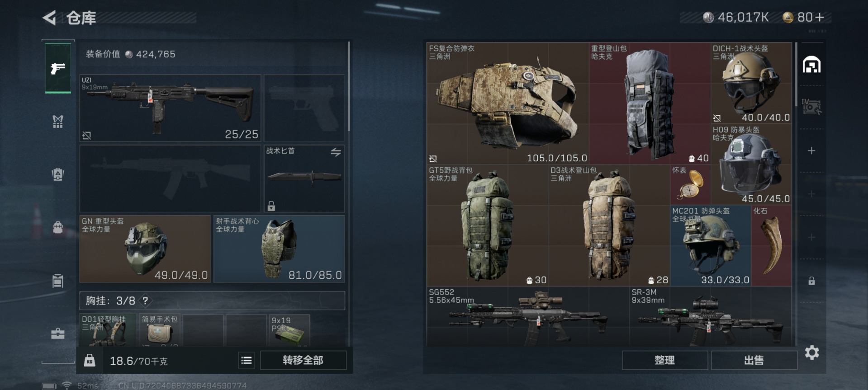This screenshot has width=868, height=390.
Task: Open the backpack sidebar category icon
Action: [58, 227]
